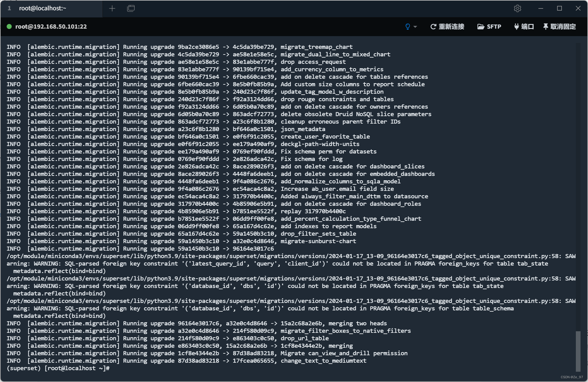
Task: Click the tab index badge showing 1
Action: coord(9,8)
